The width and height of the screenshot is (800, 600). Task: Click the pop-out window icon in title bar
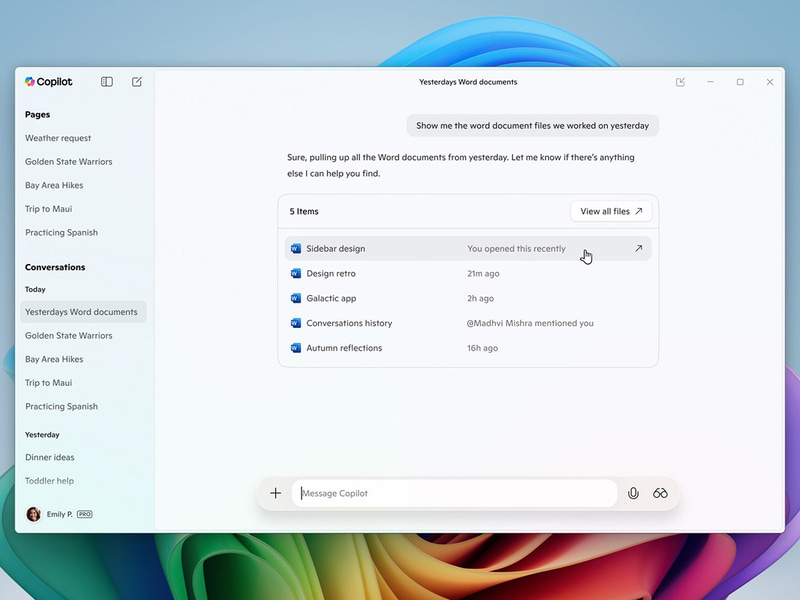click(680, 82)
